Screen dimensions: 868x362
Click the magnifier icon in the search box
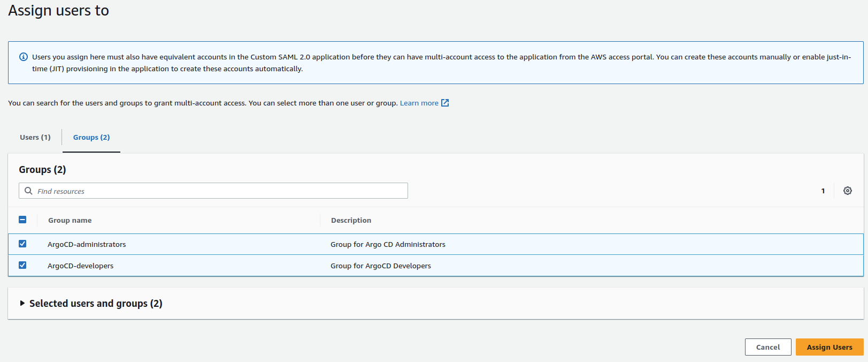click(x=29, y=191)
